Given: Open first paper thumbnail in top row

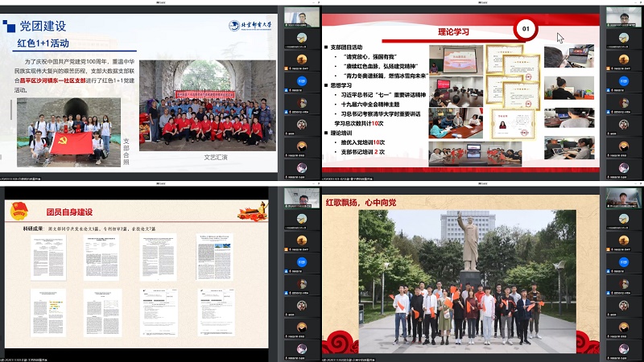Looking at the screenshot, I should (48, 257).
